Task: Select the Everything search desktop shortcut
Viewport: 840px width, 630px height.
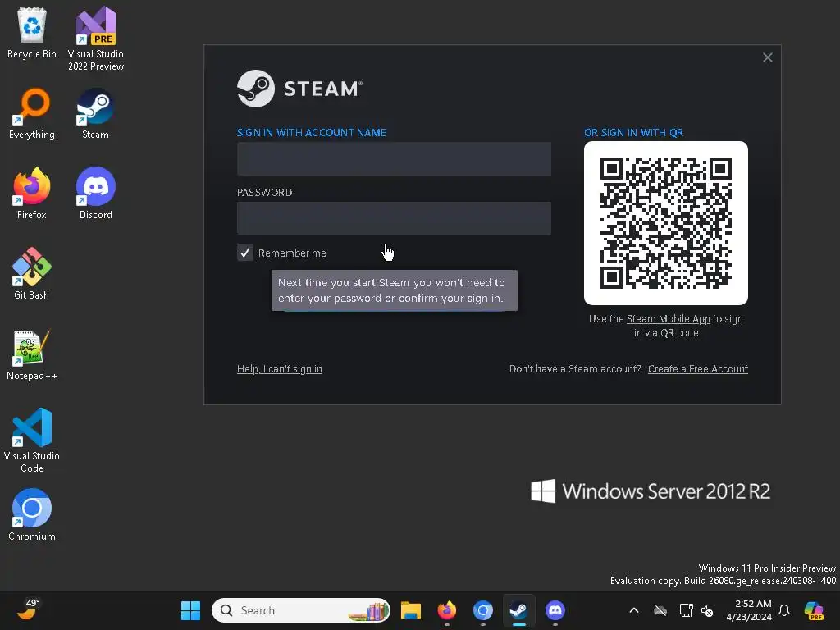Action: coord(32,113)
